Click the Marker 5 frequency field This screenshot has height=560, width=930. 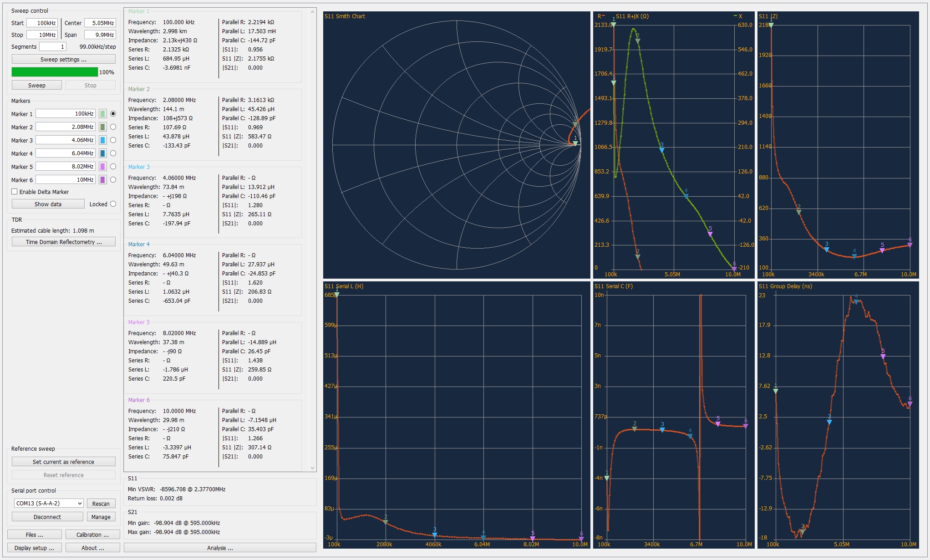(66, 167)
